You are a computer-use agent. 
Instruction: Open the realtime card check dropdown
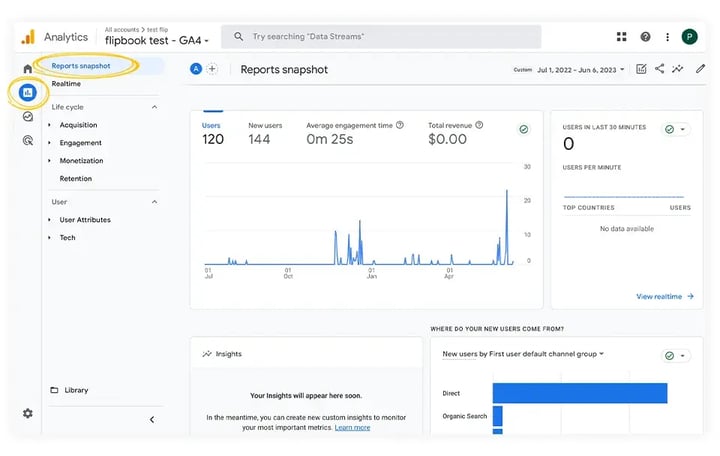(675, 129)
